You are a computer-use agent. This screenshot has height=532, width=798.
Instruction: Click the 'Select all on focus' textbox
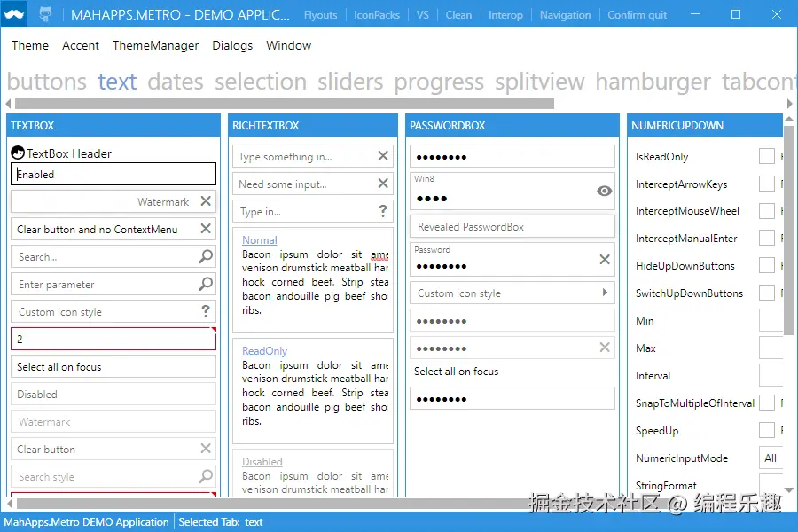click(113, 366)
